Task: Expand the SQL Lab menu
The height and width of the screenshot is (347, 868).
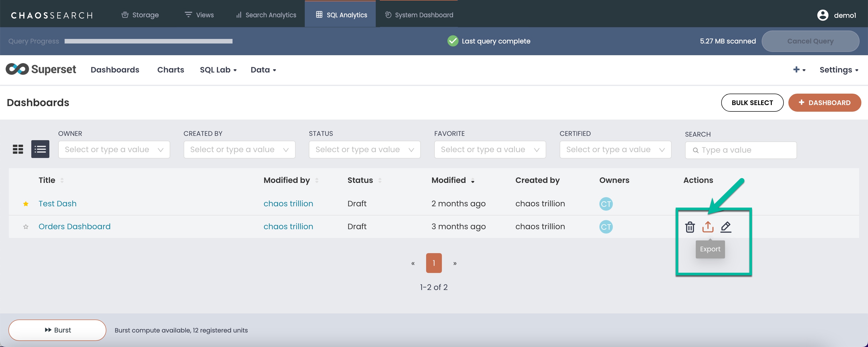Action: click(218, 70)
